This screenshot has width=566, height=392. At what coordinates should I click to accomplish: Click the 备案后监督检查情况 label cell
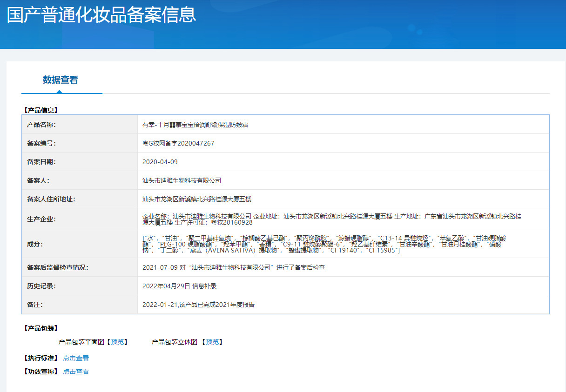80,267
